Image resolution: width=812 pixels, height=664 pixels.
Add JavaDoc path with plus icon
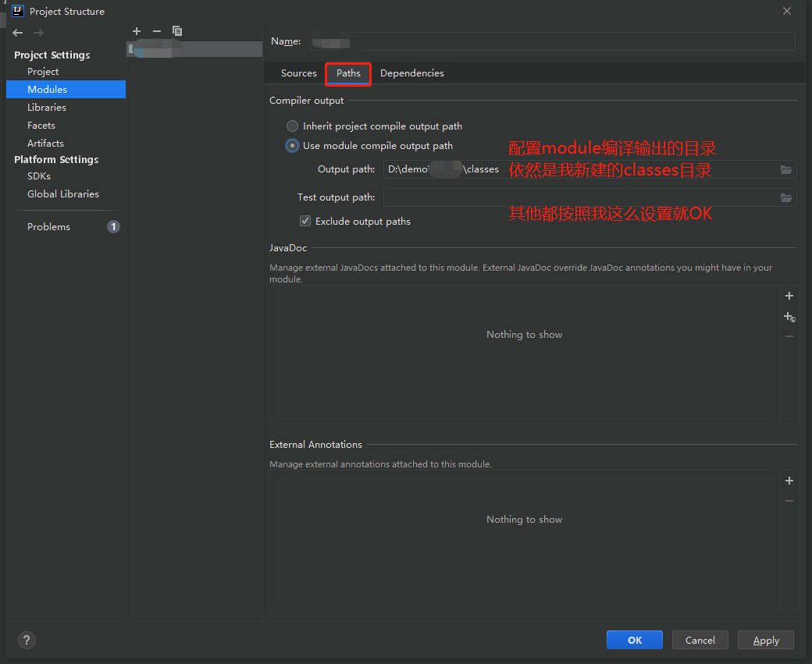click(x=789, y=296)
